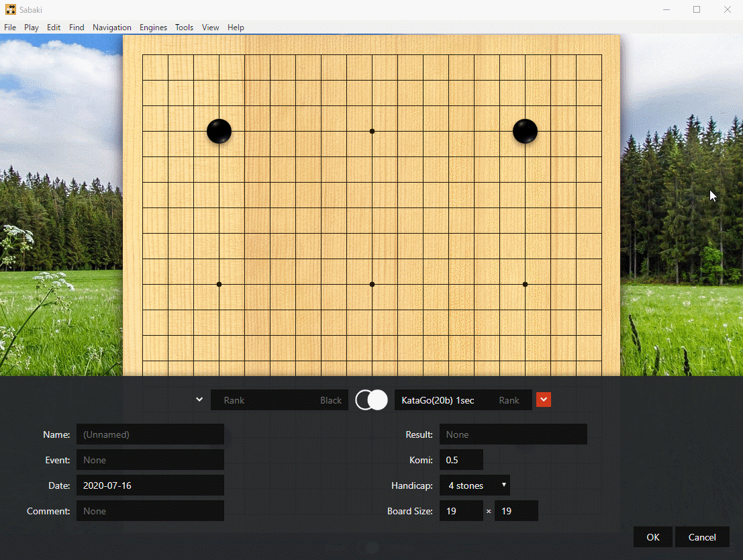Open the View menu
The width and height of the screenshot is (743, 560).
(x=210, y=28)
